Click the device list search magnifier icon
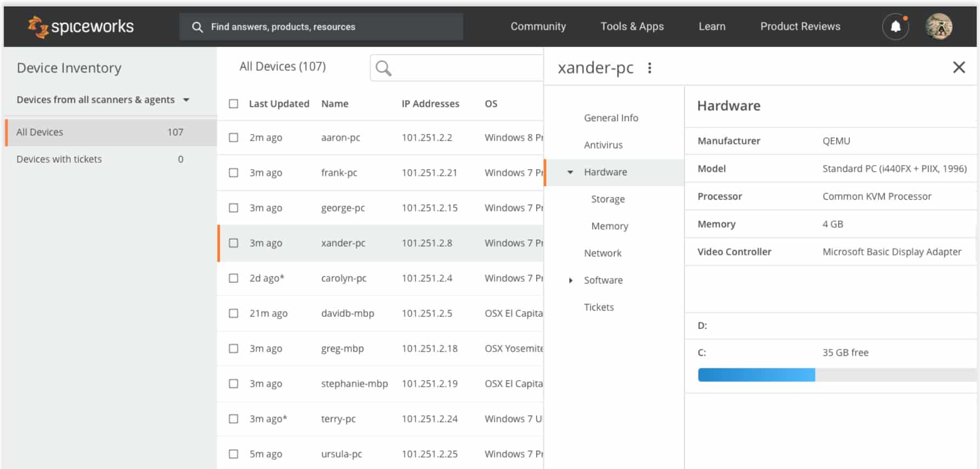Image resolution: width=980 pixels, height=469 pixels. pyautogui.click(x=383, y=68)
